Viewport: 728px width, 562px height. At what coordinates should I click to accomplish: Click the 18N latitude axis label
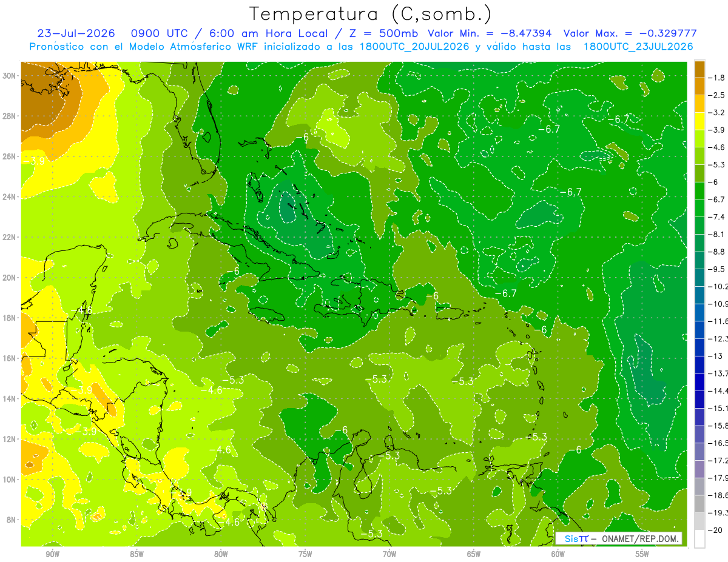10,318
